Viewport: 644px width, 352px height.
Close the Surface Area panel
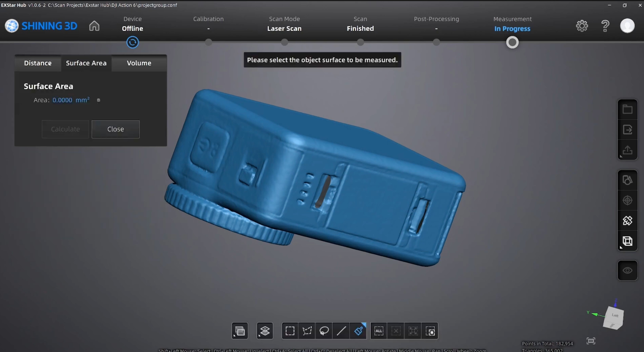click(x=116, y=129)
